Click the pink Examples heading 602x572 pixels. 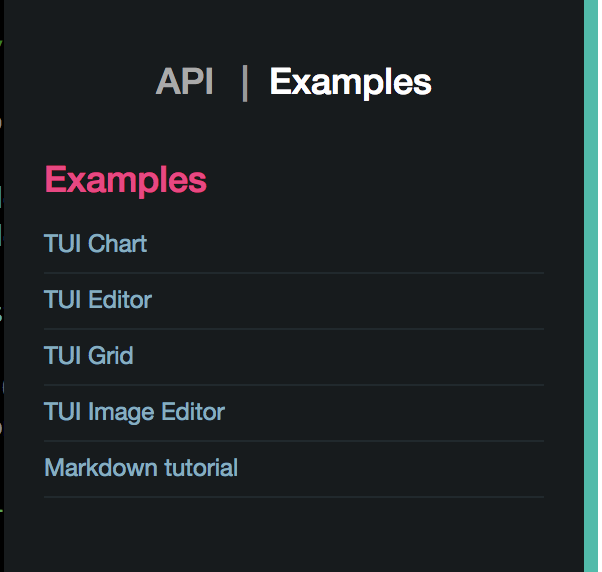(x=126, y=180)
